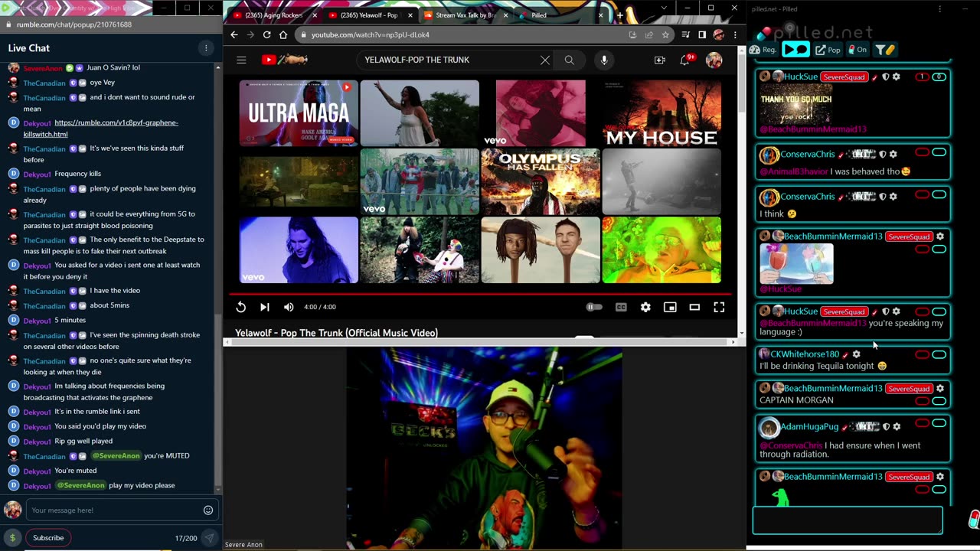Open the Olympus Has Fallen thumbnail
Screen dimensions: 980x551
tap(541, 181)
